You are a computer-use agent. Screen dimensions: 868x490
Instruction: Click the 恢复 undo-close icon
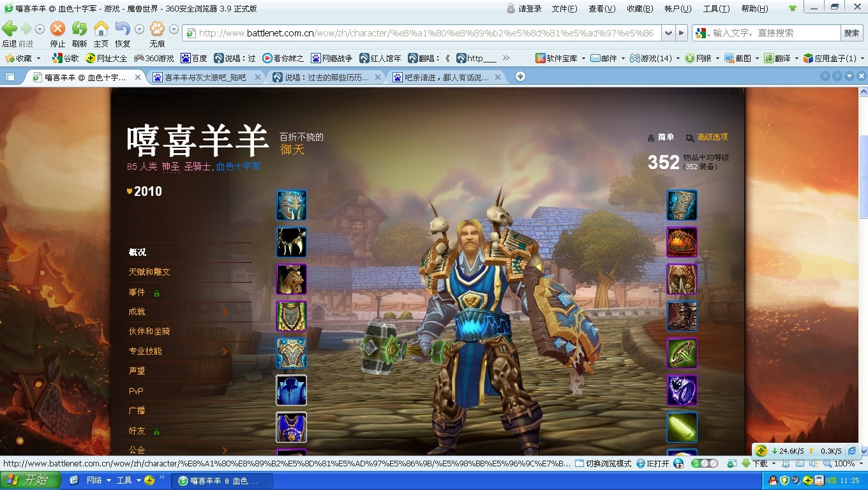123,29
